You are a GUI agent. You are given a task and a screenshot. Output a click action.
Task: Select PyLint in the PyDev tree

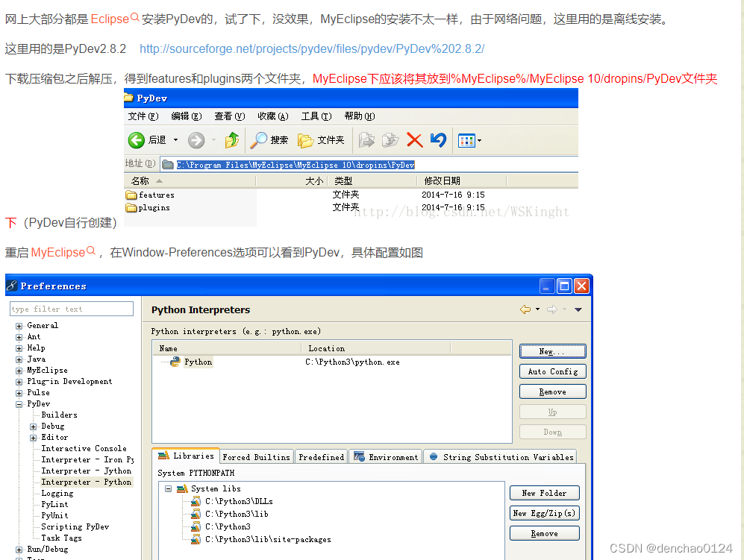tap(54, 505)
